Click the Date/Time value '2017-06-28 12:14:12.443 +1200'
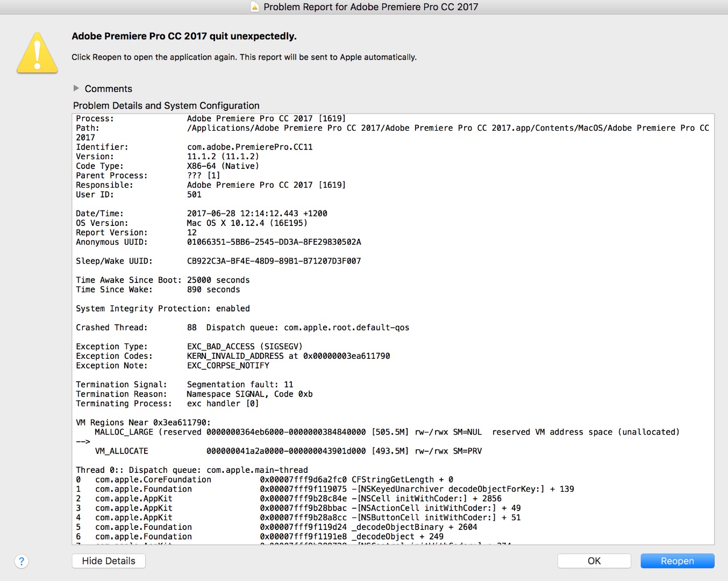 257,214
